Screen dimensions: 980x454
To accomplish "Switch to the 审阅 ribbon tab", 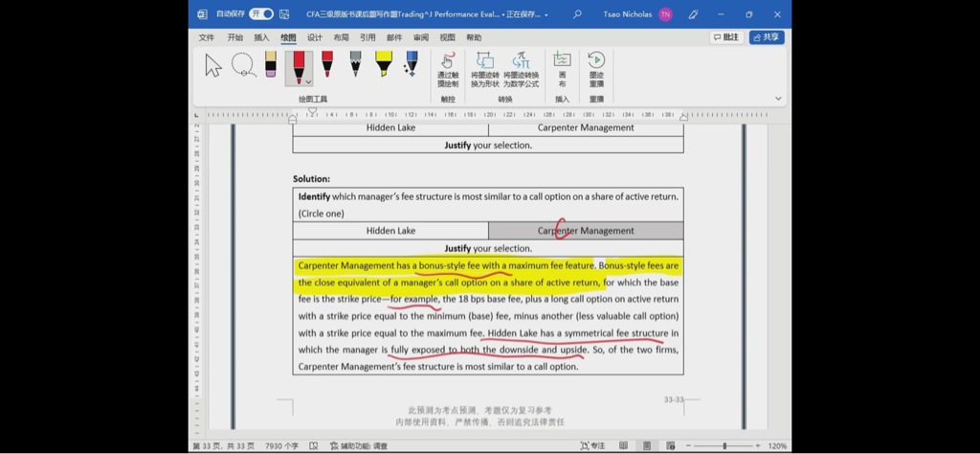I will coord(421,37).
